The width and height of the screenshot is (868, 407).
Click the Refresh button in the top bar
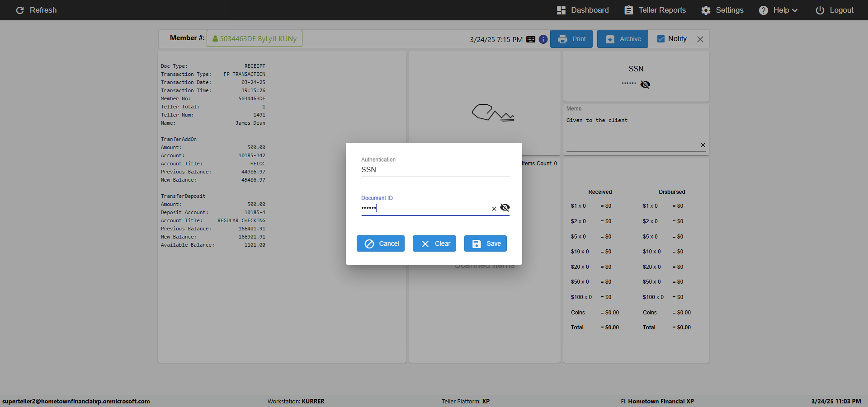pyautogui.click(x=36, y=10)
